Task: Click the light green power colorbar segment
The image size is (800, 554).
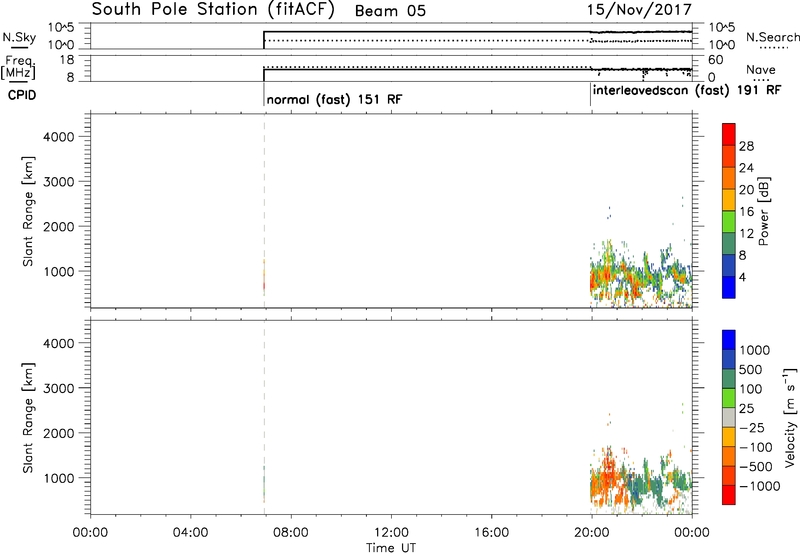Action: [x=729, y=221]
